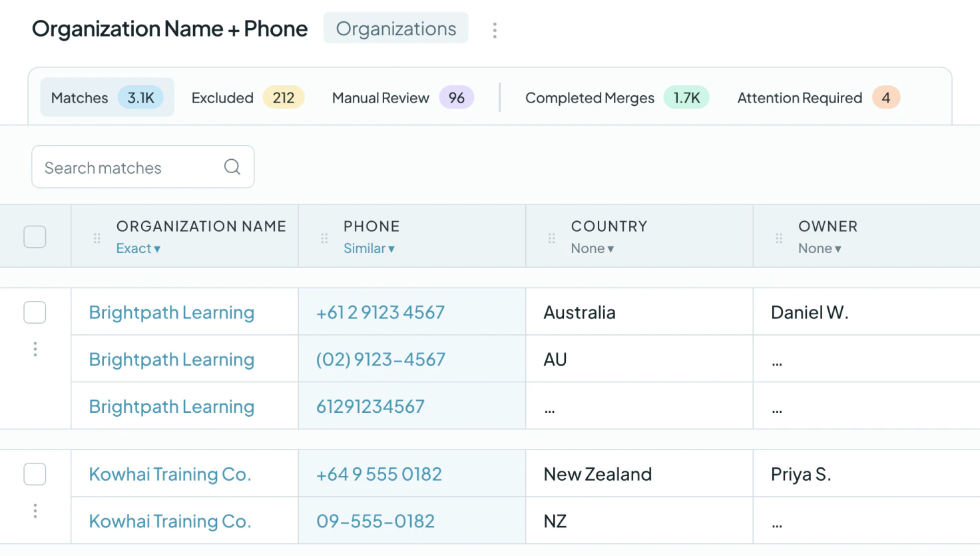Switch to the Excluded tab
The height and width of the screenshot is (556, 980).
point(247,97)
